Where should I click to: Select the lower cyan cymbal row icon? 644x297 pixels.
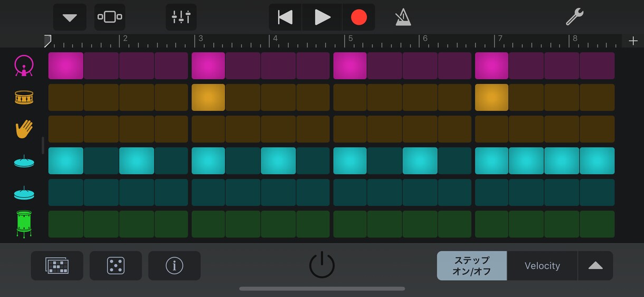24,193
